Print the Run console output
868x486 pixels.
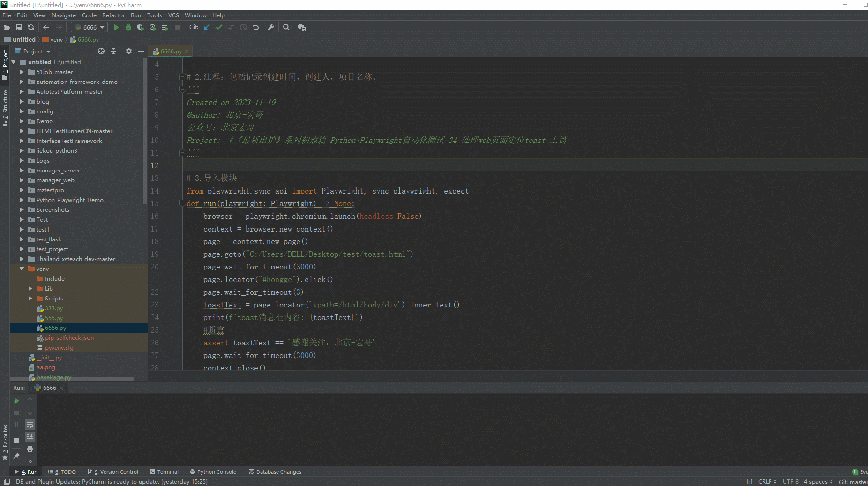coord(30,449)
